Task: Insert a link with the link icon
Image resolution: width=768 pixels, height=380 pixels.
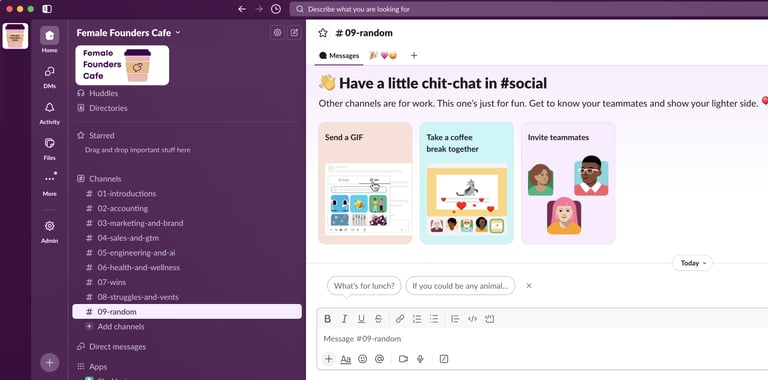Action: point(400,319)
